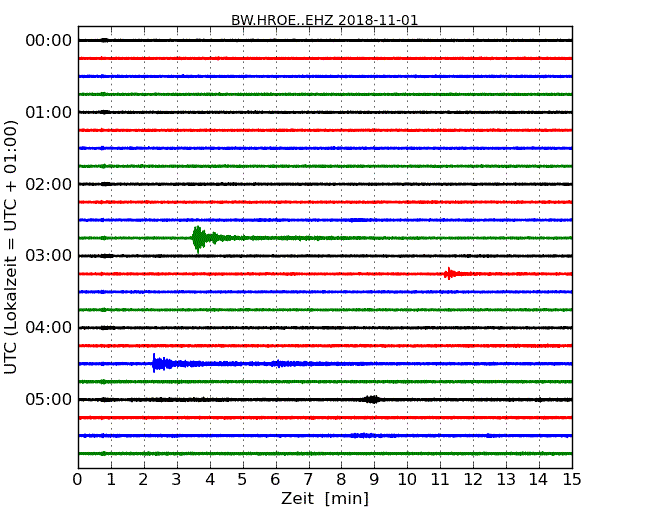Click the black burst near minute 9 on 05:00 trace
This screenshot has height=520, width=650.
(x=372, y=399)
